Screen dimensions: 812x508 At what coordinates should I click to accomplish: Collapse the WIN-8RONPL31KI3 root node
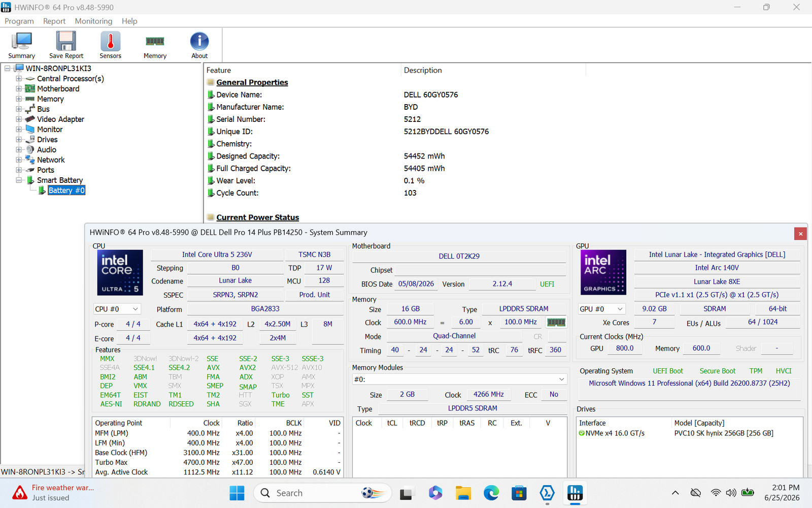click(8, 68)
